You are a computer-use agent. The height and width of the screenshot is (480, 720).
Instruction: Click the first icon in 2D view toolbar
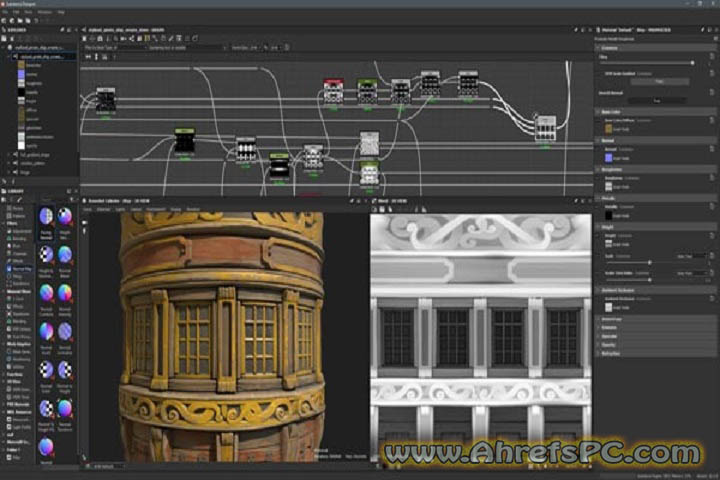pos(374,209)
